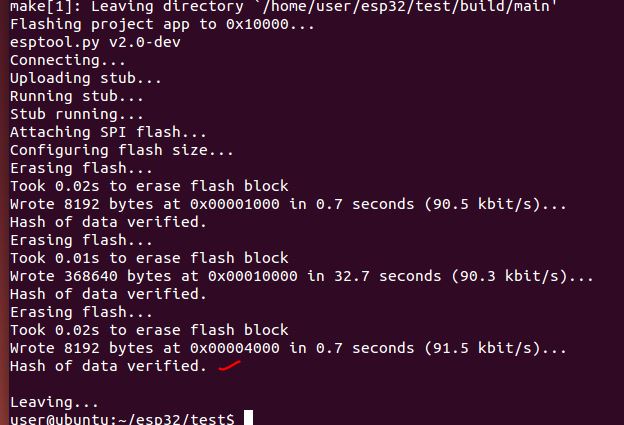This screenshot has width=624, height=425.
Task: Click the 'Uploading stub...' line
Action: coord(86,78)
